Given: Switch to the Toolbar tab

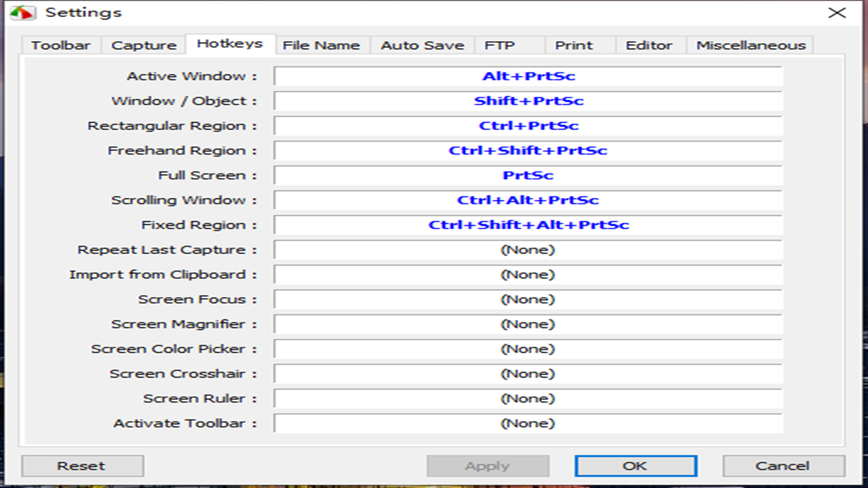Looking at the screenshot, I should coord(60,45).
